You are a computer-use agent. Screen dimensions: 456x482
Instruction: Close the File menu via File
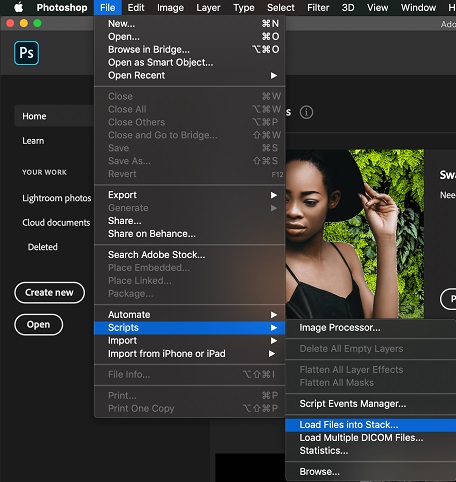pos(107,7)
